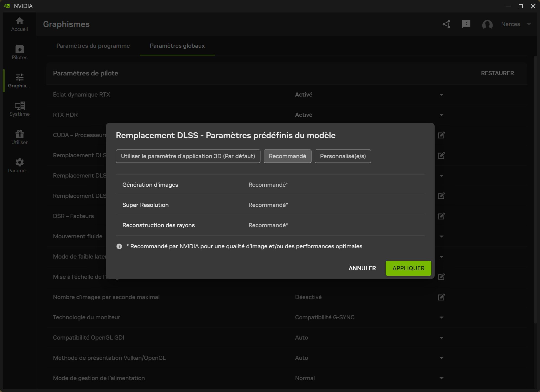The width and height of the screenshot is (540, 392).
Task: Expand the Compatibilité OpenGL GDI dropdown
Action: (442, 338)
